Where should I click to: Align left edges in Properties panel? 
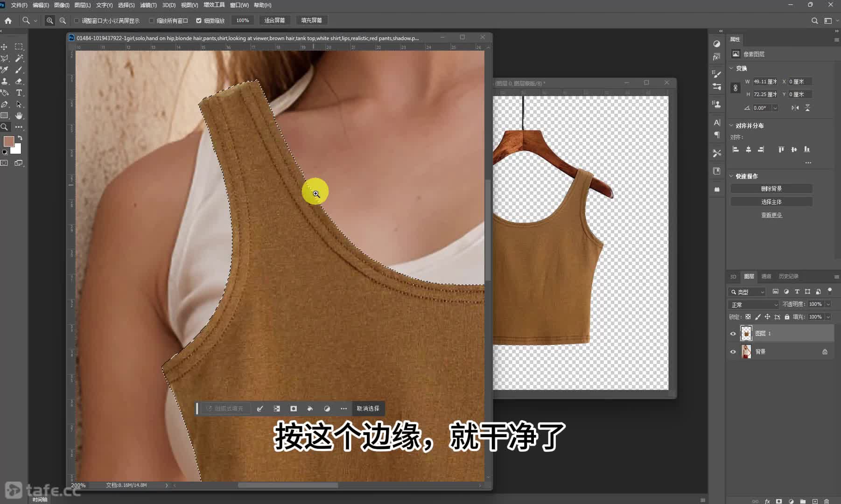736,149
